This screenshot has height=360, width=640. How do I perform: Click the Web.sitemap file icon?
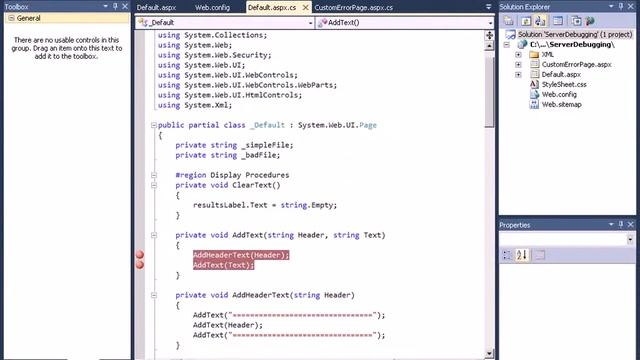534,104
